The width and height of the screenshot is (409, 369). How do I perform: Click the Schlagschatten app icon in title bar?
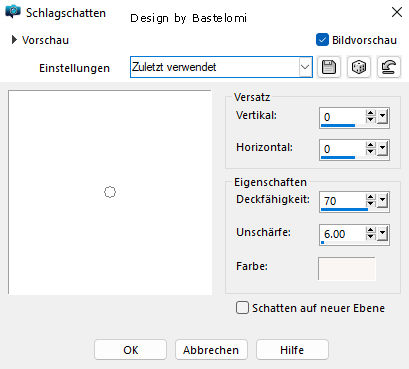[x=13, y=12]
